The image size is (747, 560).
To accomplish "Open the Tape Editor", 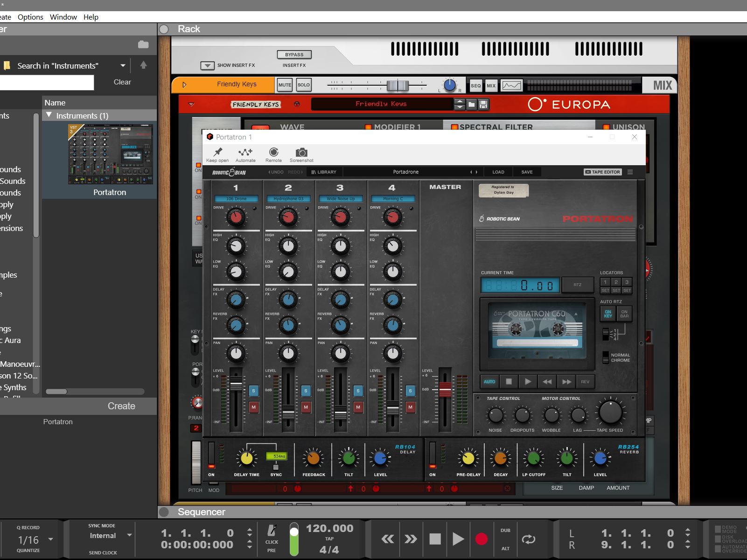I will click(603, 172).
